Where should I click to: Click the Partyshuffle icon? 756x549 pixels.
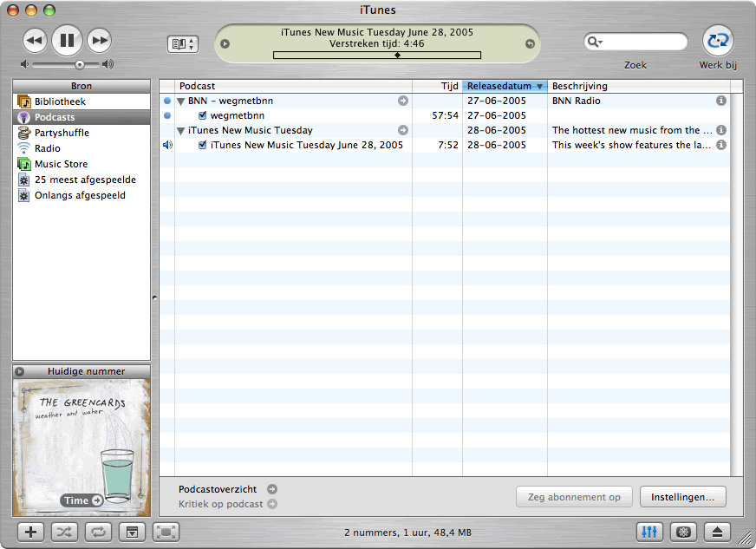pos(23,133)
